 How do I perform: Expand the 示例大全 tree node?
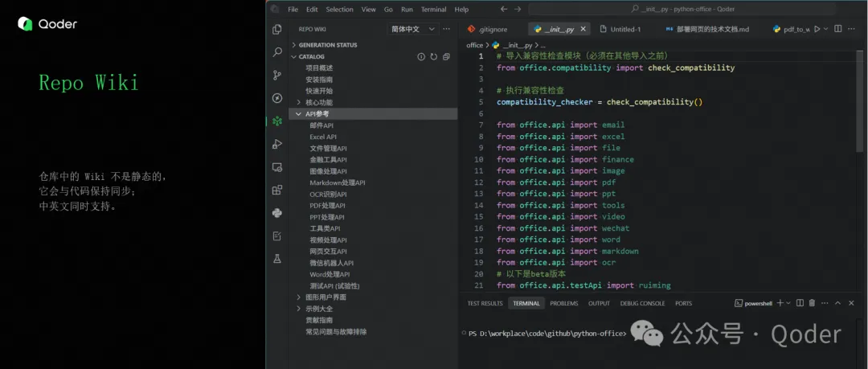click(x=299, y=309)
